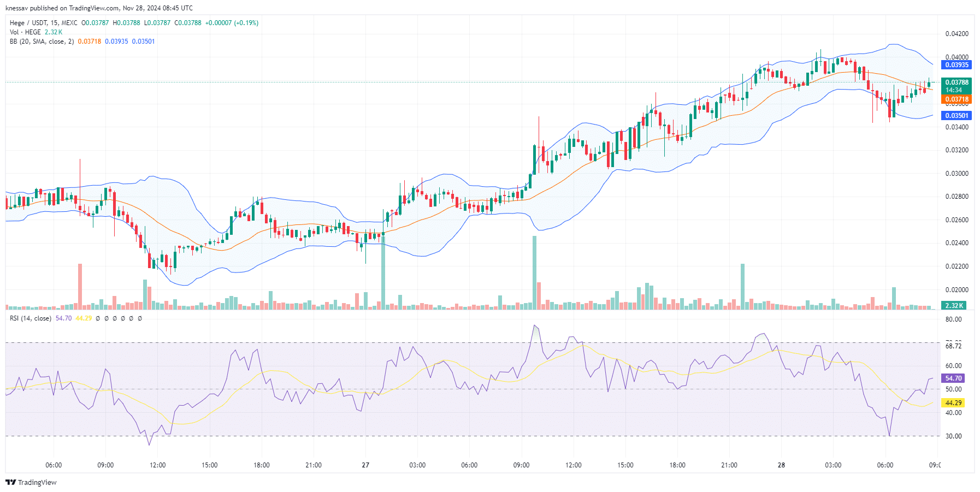Click the purple 54.70 RSI axis tag
980x492 pixels.
953,378
